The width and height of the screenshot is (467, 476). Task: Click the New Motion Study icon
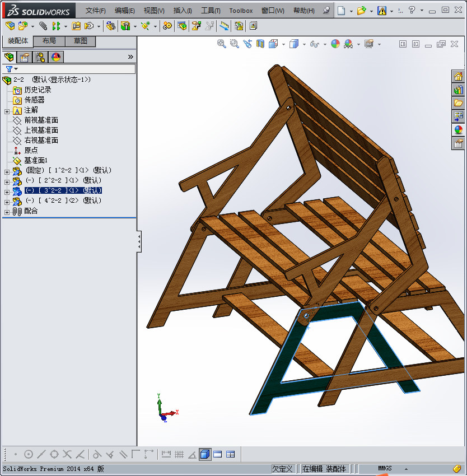[x=167, y=26]
